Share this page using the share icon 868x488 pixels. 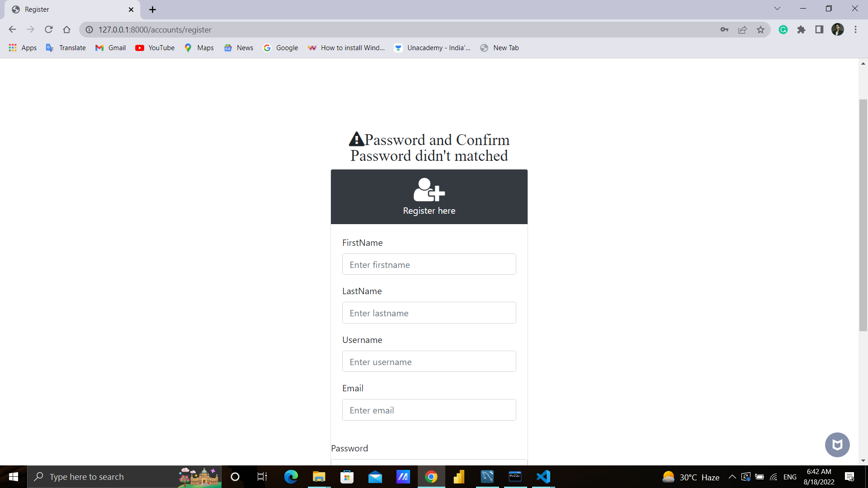point(742,29)
